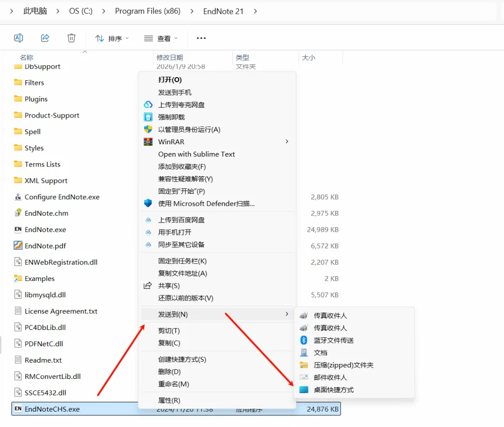
Task: Select License Agreement.txt file icon
Action: pos(18,311)
